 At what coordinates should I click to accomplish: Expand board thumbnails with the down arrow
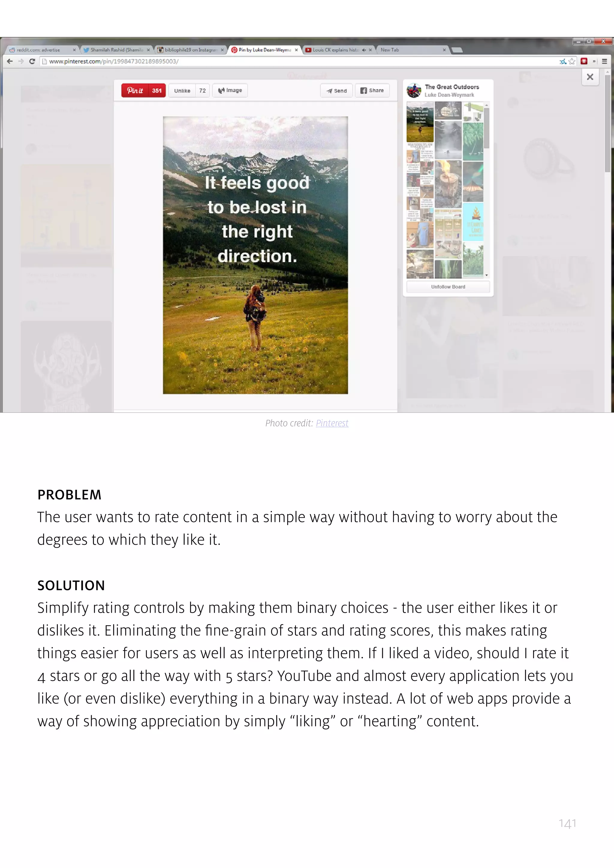487,275
